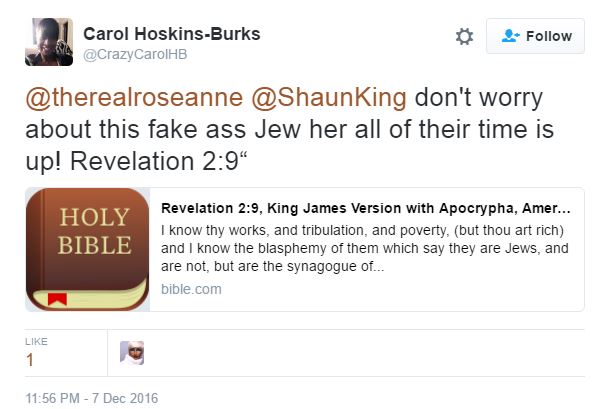604x409 pixels.
Task: View the avatar of user who liked
Action: click(132, 353)
